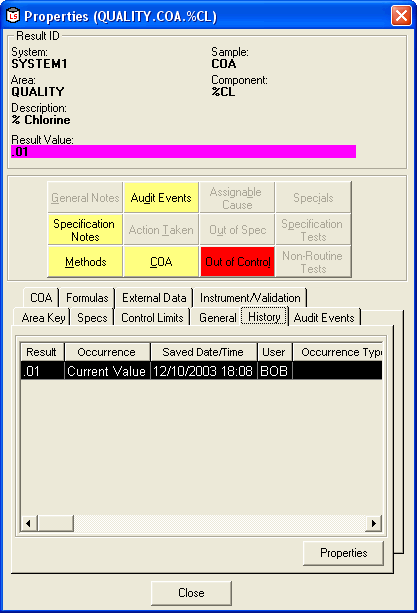Screen dimensions: 417x613
Task: Open the Audit Events yellow button
Action: click(161, 198)
